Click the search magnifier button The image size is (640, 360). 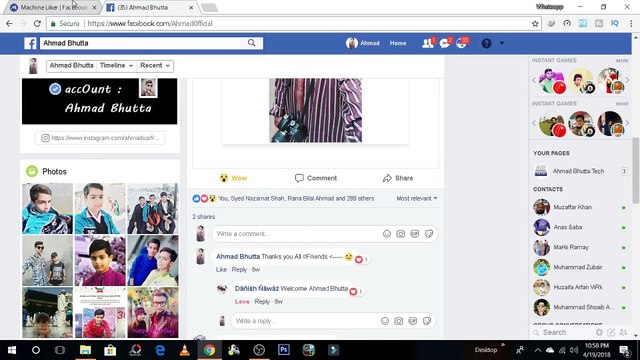[x=251, y=43]
